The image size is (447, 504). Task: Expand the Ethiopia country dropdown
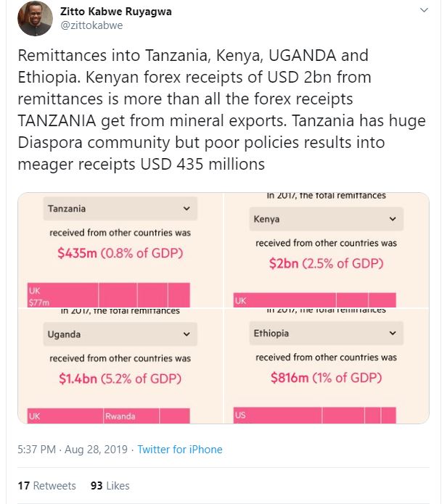click(x=326, y=333)
